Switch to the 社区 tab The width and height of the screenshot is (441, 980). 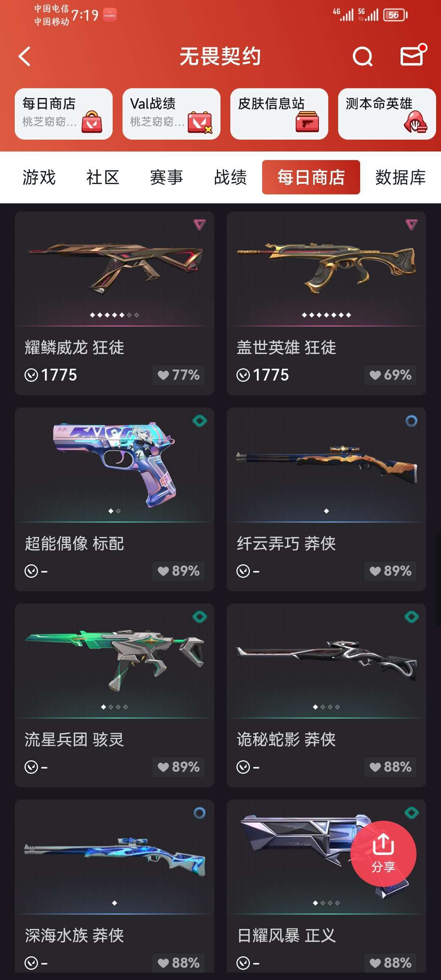coord(103,178)
